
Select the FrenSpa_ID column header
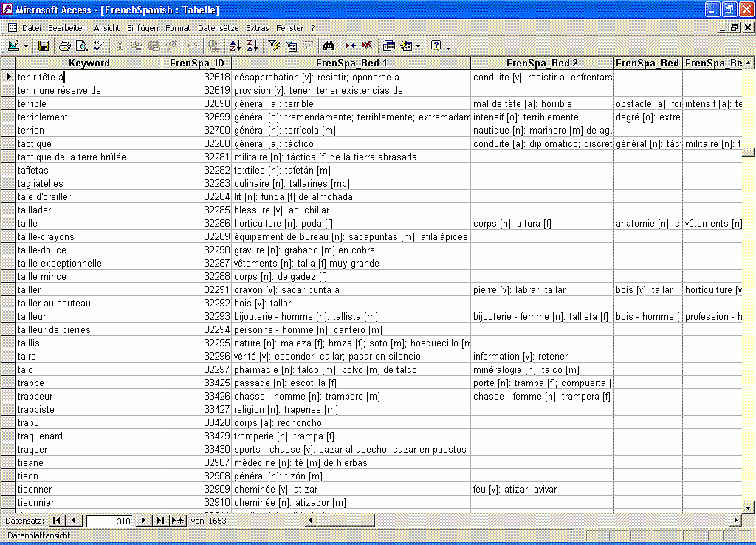[196, 64]
